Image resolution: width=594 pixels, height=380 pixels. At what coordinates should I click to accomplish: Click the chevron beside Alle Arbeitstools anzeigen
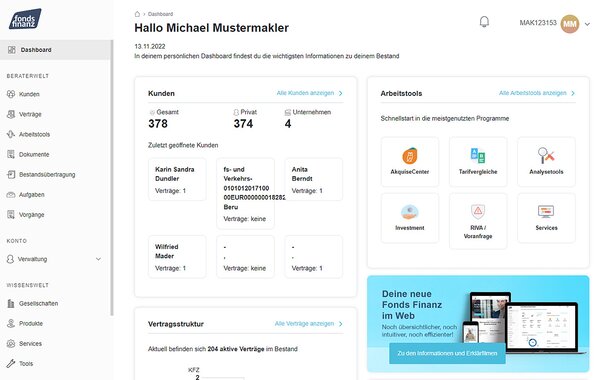click(573, 93)
